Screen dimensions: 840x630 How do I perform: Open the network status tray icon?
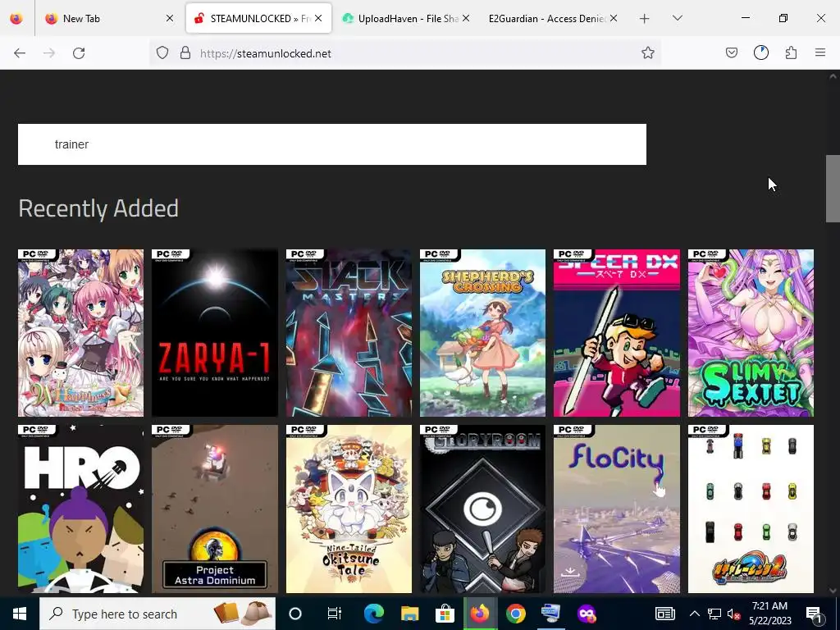point(714,614)
